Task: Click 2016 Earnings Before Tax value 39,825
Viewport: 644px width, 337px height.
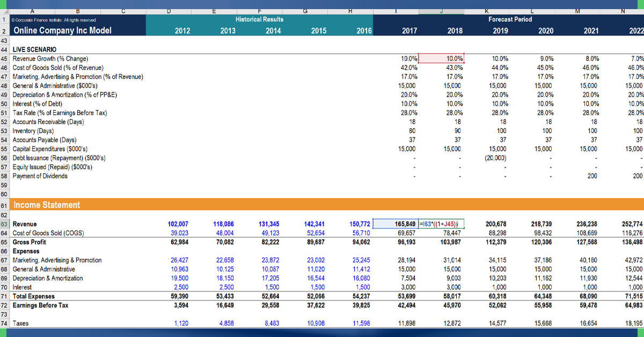Action: click(362, 305)
